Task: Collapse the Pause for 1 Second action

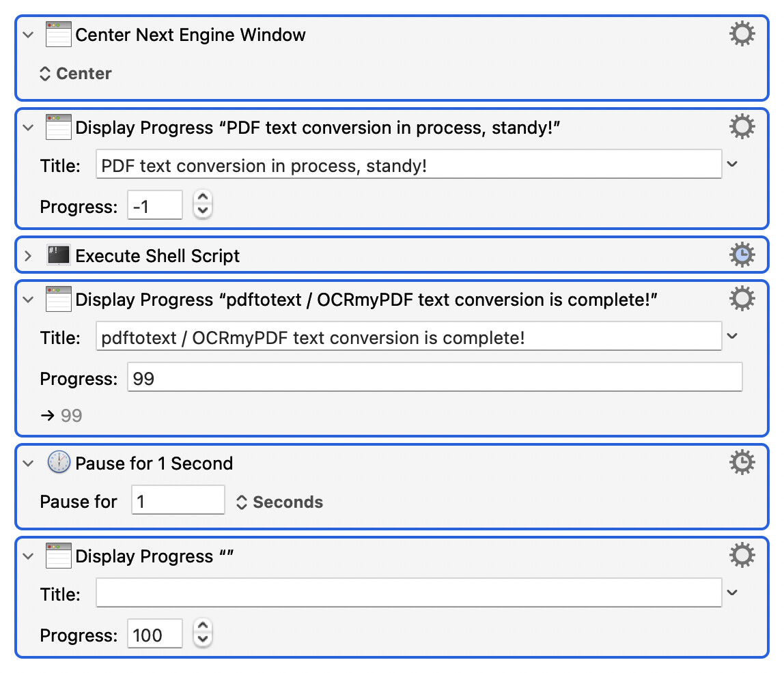Action: [x=28, y=463]
